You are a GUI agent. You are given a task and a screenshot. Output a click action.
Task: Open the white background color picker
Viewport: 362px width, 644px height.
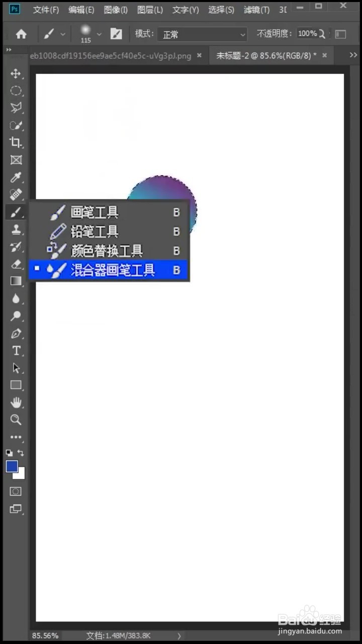[x=21, y=474]
